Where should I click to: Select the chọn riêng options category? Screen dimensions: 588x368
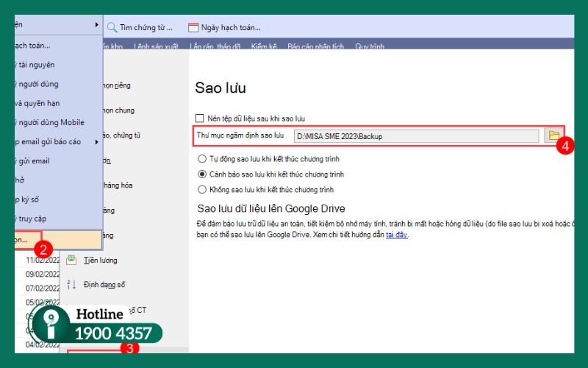coord(117,85)
